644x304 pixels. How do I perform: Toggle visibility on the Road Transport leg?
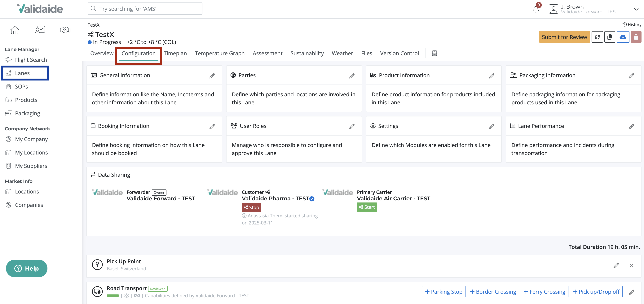coord(127,296)
